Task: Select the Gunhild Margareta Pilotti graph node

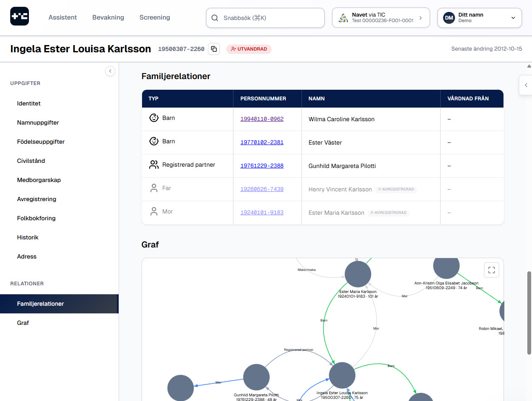Action: pyautogui.click(x=256, y=377)
